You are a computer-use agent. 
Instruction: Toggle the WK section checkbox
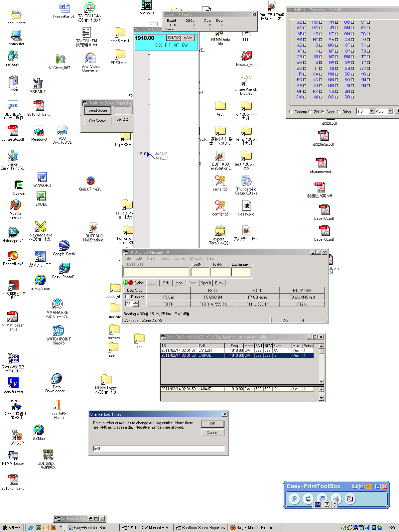point(368,68)
